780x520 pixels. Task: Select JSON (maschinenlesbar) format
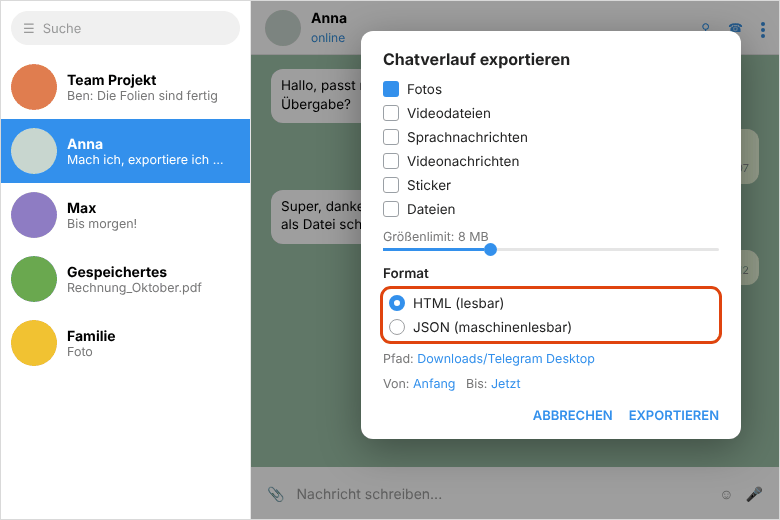(397, 327)
